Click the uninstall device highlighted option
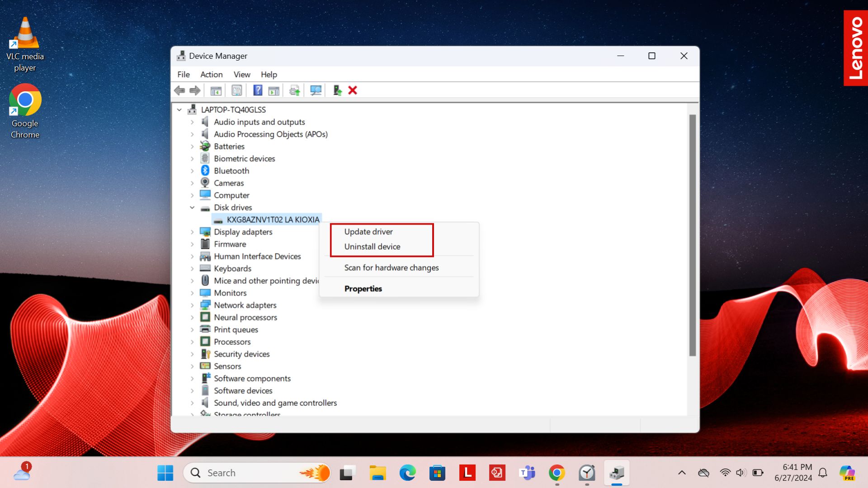 click(373, 246)
